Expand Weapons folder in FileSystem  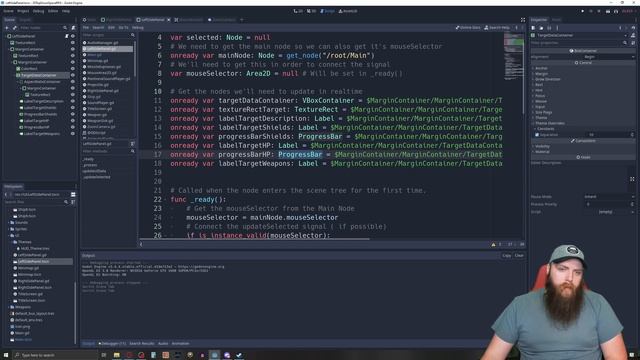(x=9, y=307)
